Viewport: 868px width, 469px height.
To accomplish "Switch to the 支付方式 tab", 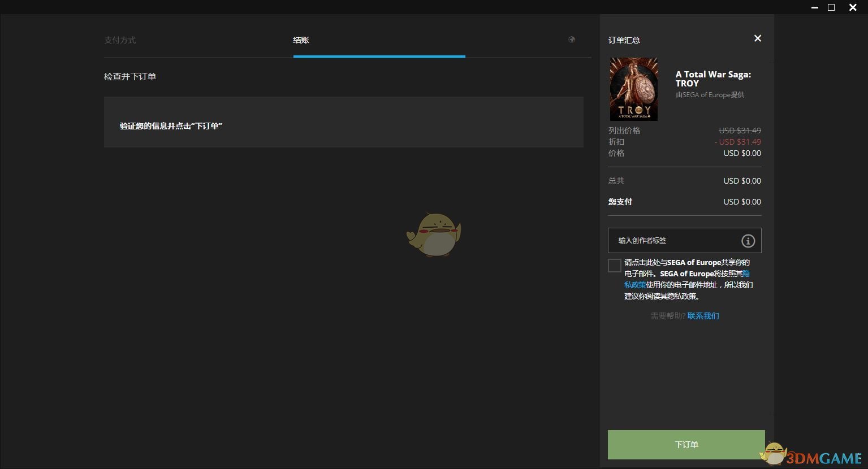I will coord(120,40).
